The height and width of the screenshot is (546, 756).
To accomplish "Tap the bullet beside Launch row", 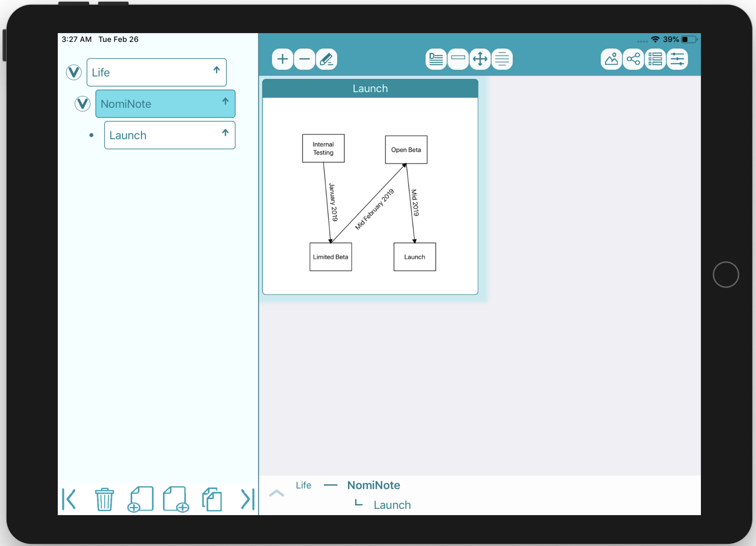I will [x=91, y=135].
